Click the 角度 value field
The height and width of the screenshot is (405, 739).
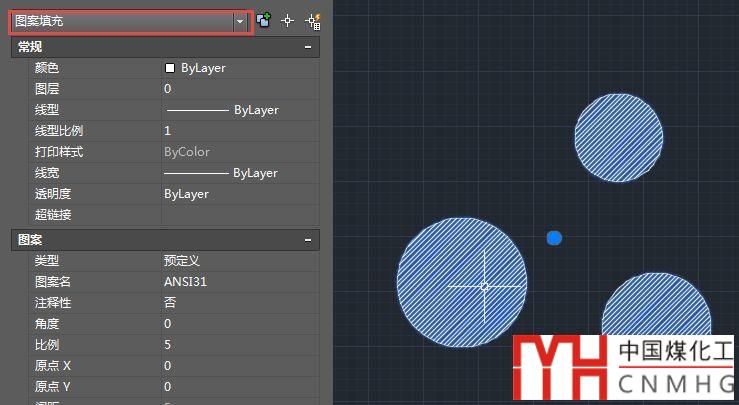point(240,323)
